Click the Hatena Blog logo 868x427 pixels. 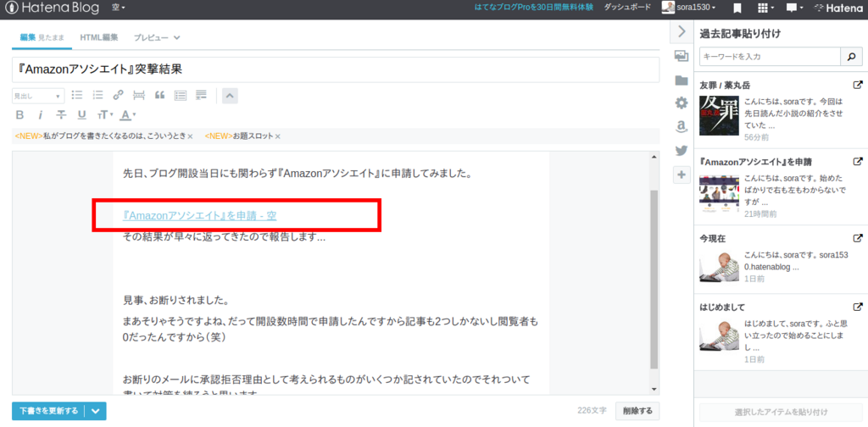52,8
